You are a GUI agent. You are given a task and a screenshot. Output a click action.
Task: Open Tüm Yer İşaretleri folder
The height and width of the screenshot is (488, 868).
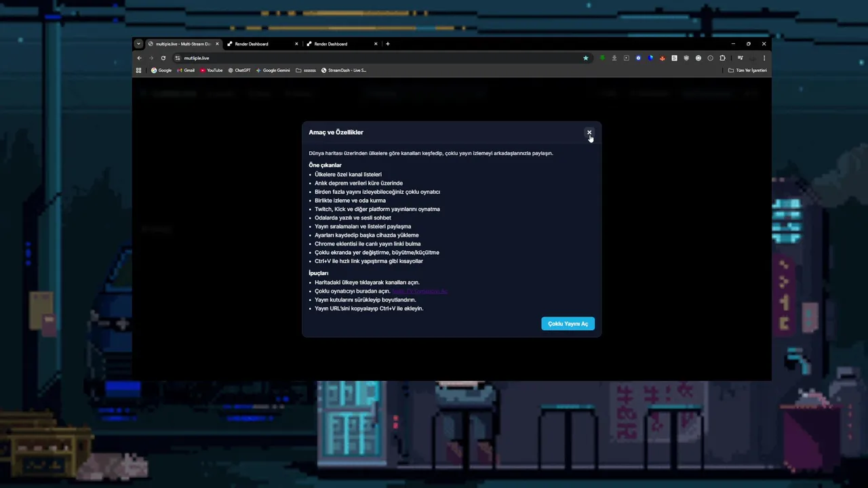click(x=747, y=70)
